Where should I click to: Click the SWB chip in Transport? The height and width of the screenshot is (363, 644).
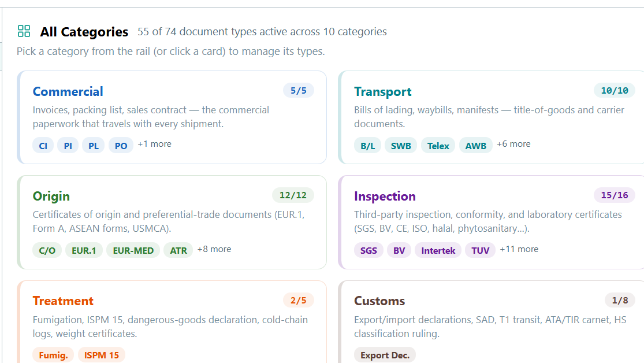click(x=401, y=146)
